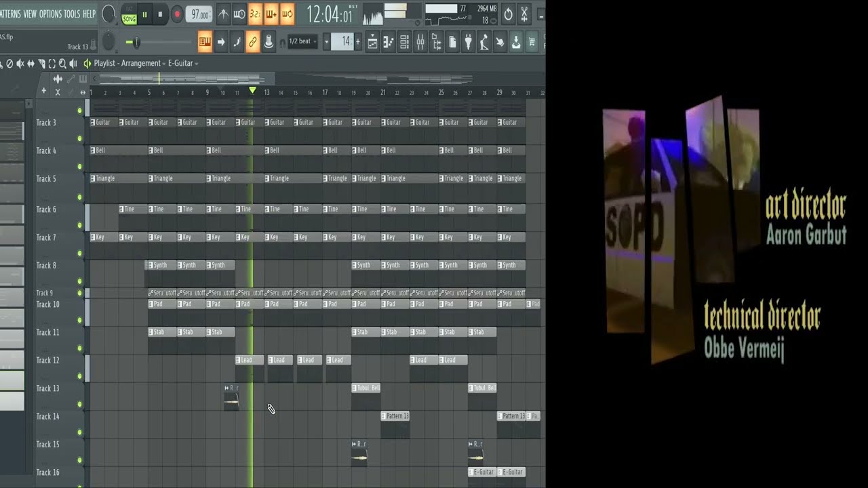Open the HELP menu
Image resolution: width=868 pixels, height=488 pixels.
click(x=89, y=14)
